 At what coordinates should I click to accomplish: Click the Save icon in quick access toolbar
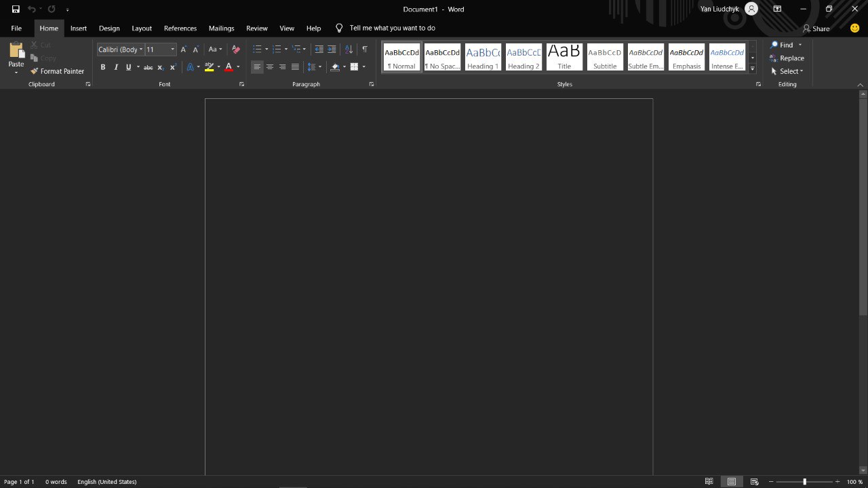(x=16, y=9)
